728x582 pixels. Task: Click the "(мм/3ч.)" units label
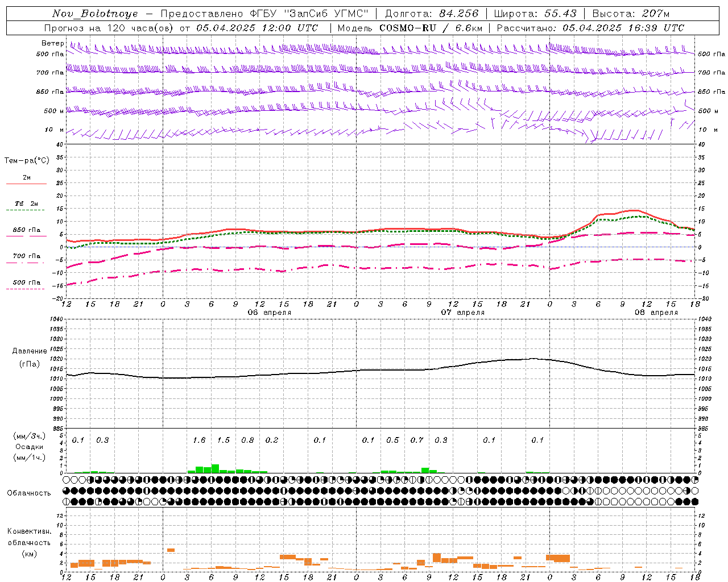(30, 436)
